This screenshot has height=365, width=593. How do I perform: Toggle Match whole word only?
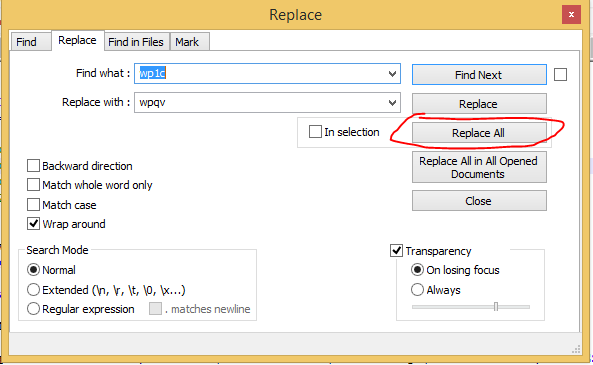33,185
